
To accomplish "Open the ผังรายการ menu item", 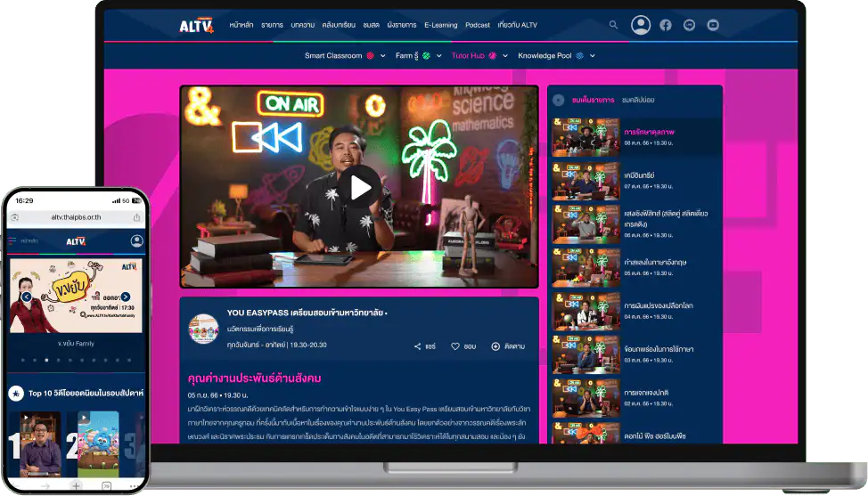I will (x=402, y=25).
